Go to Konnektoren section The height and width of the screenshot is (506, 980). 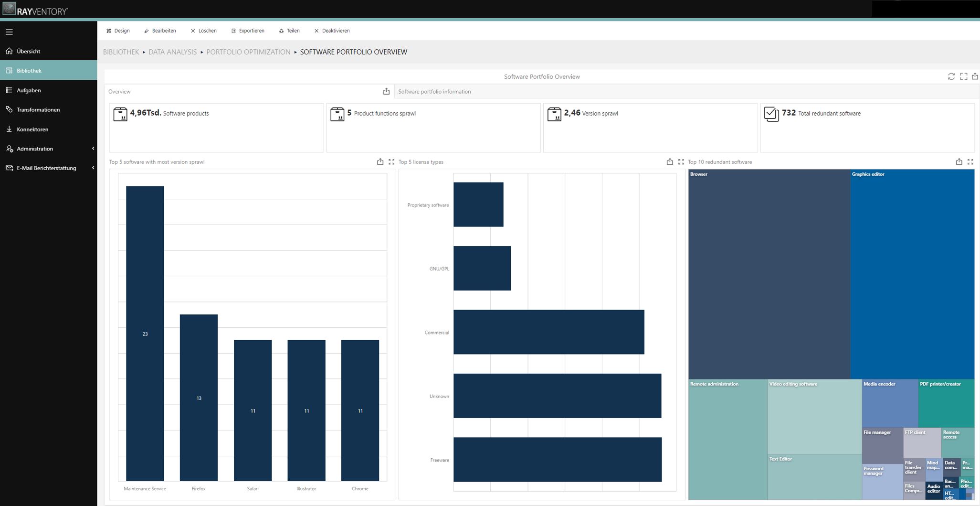click(x=32, y=129)
